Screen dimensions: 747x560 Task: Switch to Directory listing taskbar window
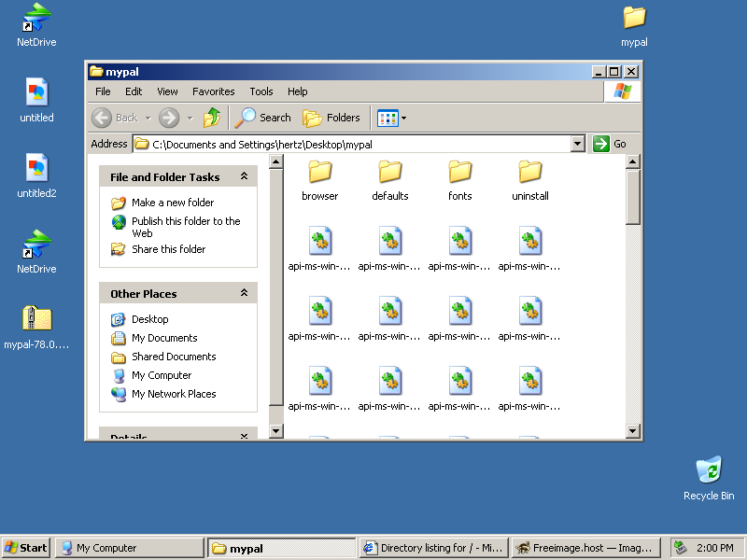pos(433,548)
